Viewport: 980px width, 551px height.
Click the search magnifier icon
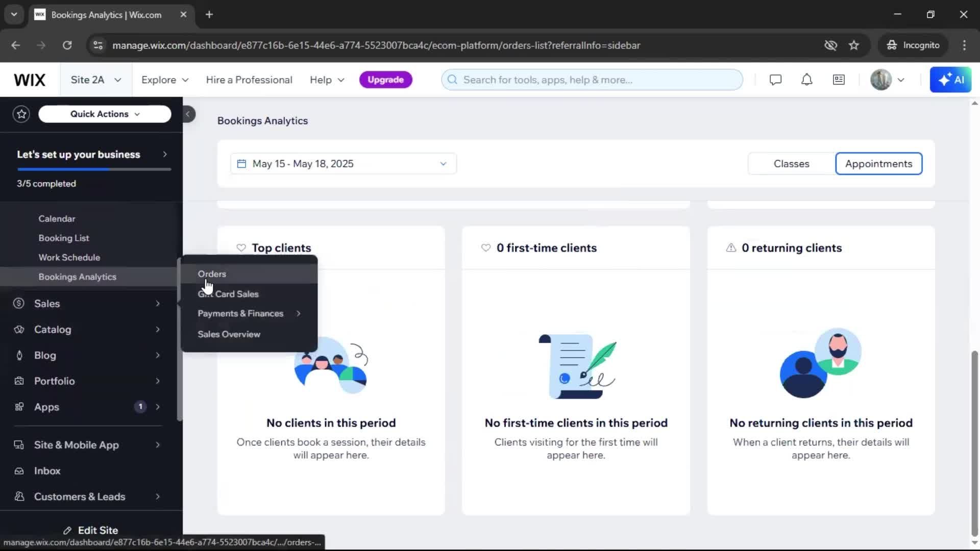point(452,80)
